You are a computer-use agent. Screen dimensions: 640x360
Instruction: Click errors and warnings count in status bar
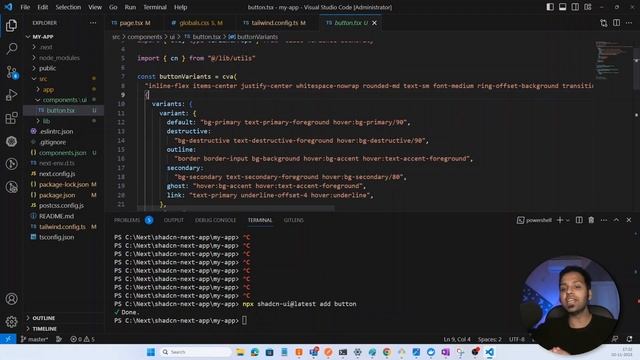tap(82, 339)
